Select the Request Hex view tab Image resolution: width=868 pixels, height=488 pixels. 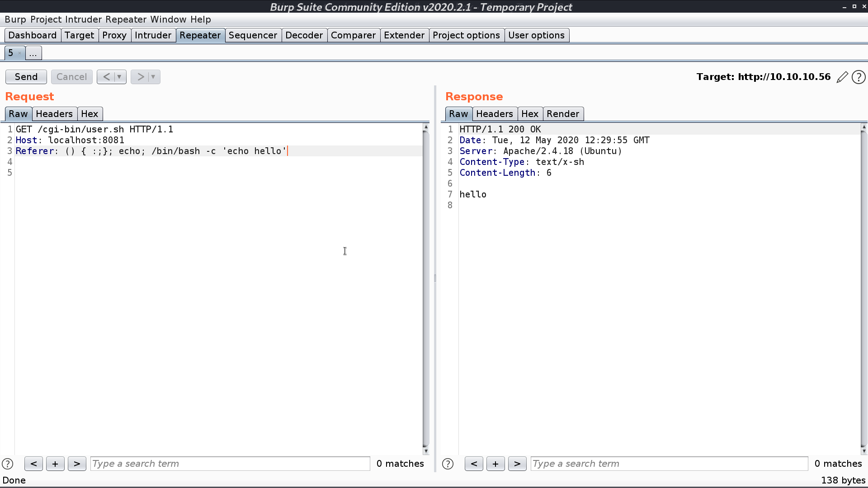click(90, 114)
